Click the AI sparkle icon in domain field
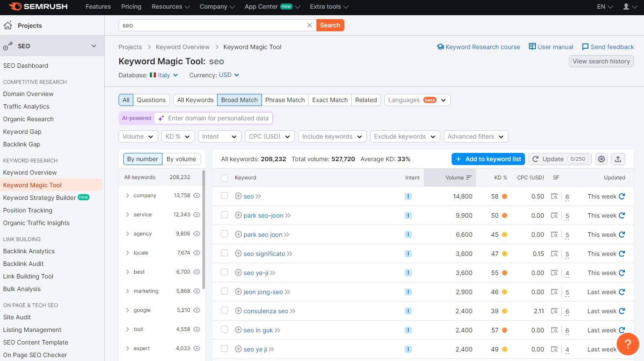This screenshot has height=361, width=644. click(x=161, y=118)
